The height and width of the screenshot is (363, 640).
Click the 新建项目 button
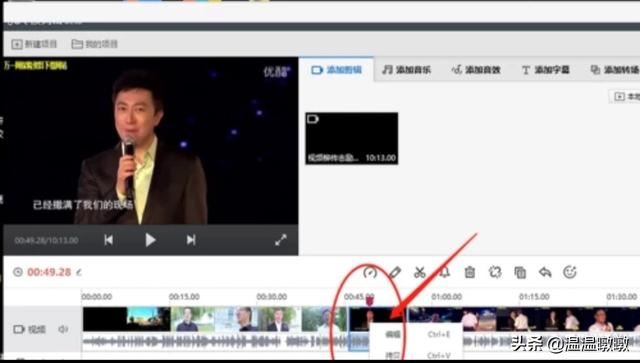34,44
